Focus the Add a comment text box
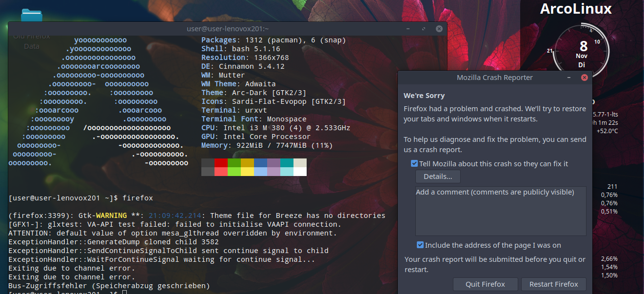 click(501, 211)
